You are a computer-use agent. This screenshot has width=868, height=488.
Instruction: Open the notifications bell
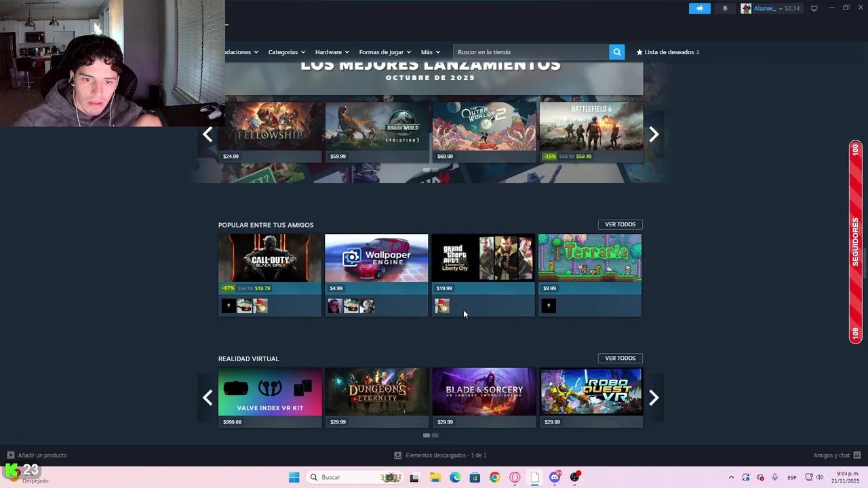click(x=725, y=9)
